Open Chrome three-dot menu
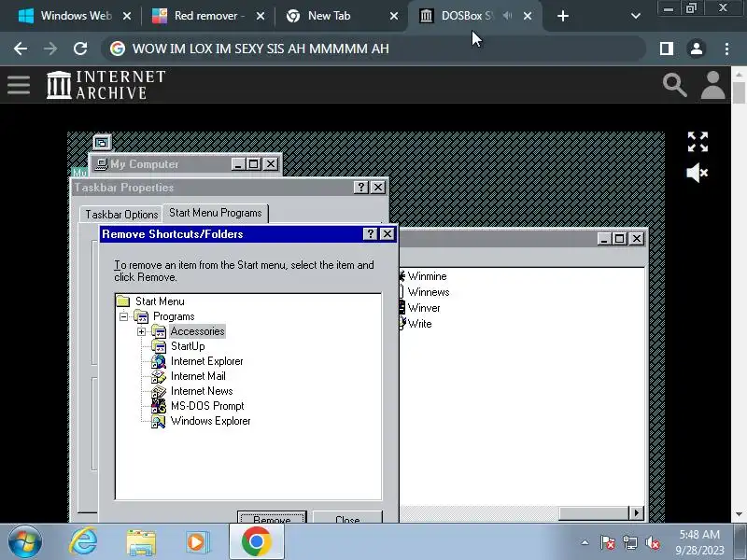747x560 pixels. [x=726, y=49]
